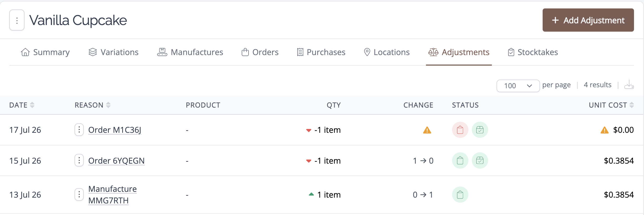Switch to the Manufactures tab
644x215 pixels.
[190, 52]
